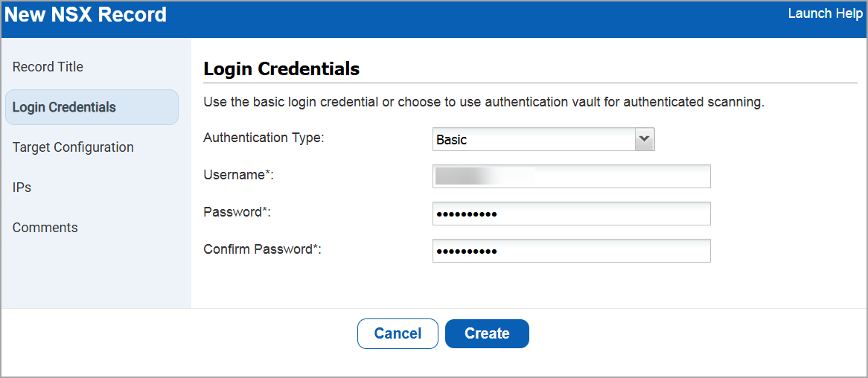This screenshot has height=378, width=868.
Task: Click the New NSX Record dialog title
Action: (x=86, y=15)
